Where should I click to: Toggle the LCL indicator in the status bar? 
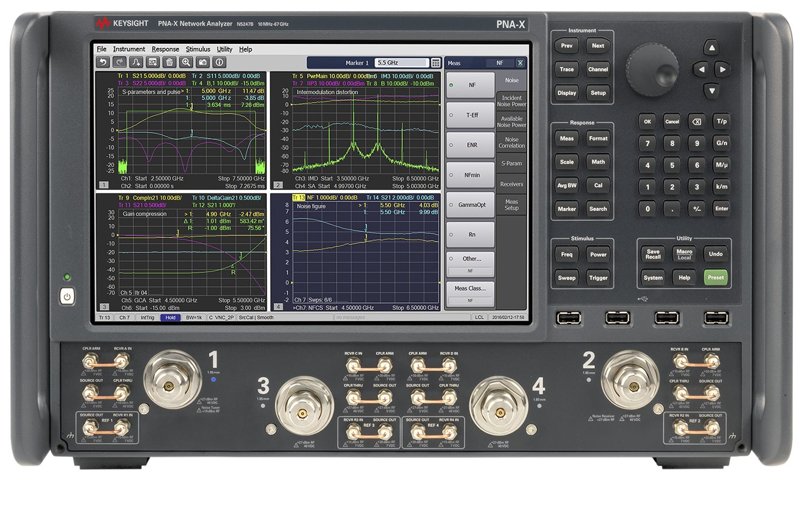pos(479,318)
